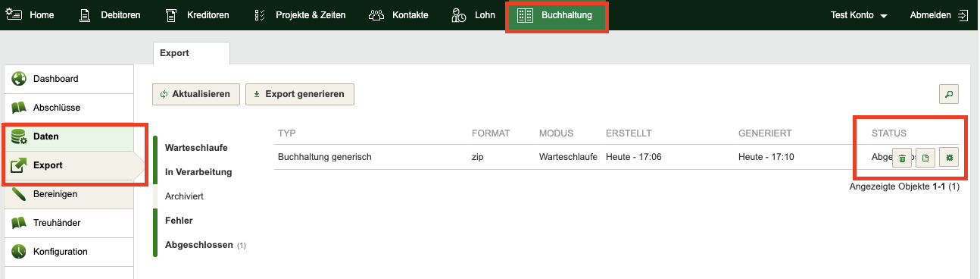Open Treuhänder in the sidebar
The width and height of the screenshot is (980, 279).
point(69,223)
